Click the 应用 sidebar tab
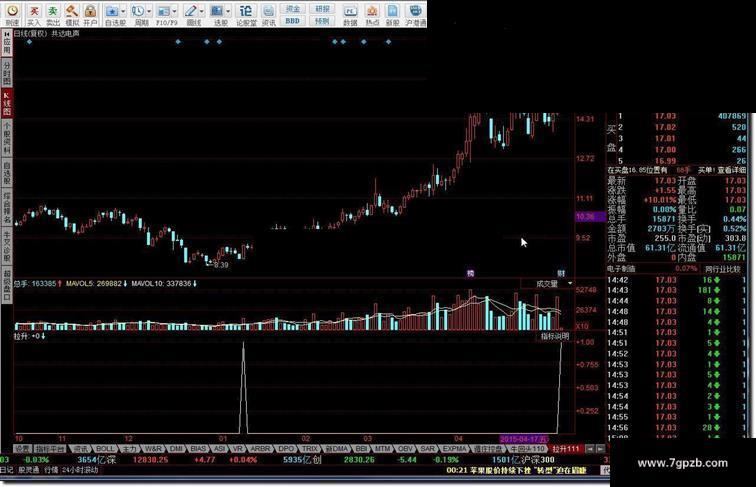The width and height of the screenshot is (756, 487). (x=7, y=43)
